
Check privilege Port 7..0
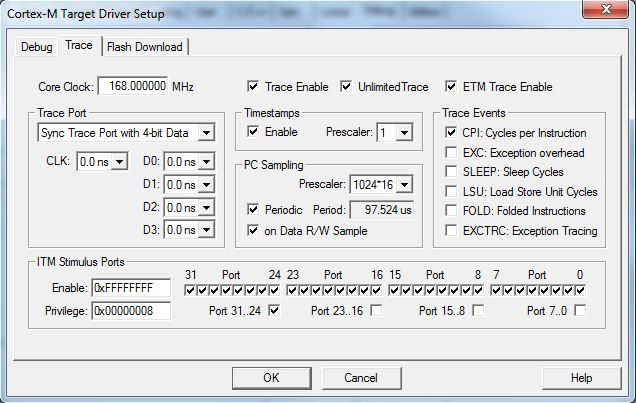(x=580, y=311)
